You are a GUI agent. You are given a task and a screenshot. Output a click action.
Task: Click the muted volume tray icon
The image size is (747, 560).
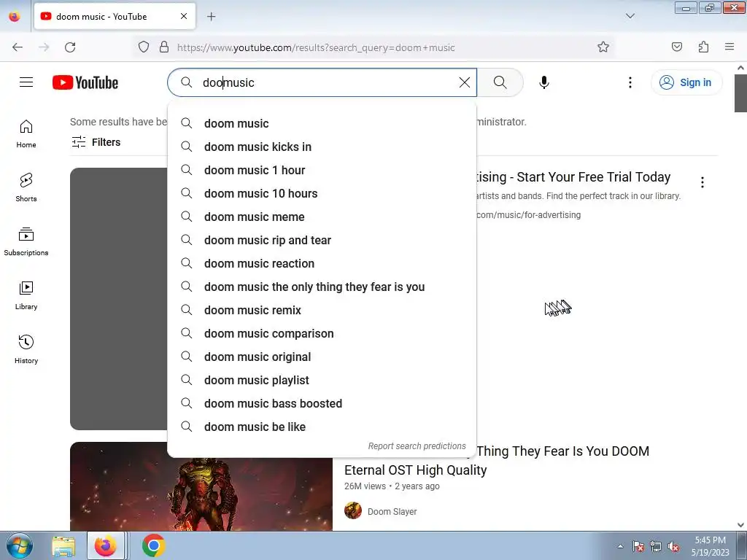pos(673,547)
